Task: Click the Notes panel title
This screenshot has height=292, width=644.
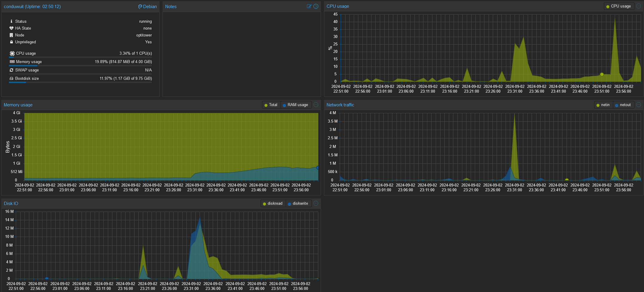Action: (171, 7)
